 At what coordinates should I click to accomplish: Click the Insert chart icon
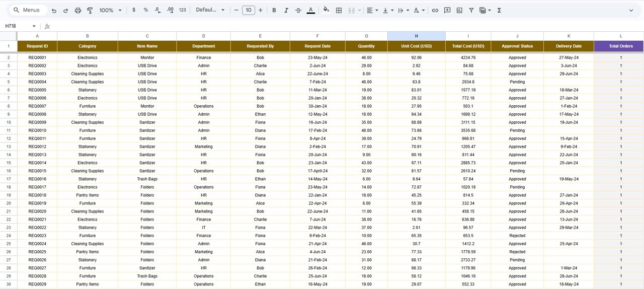pos(459,10)
